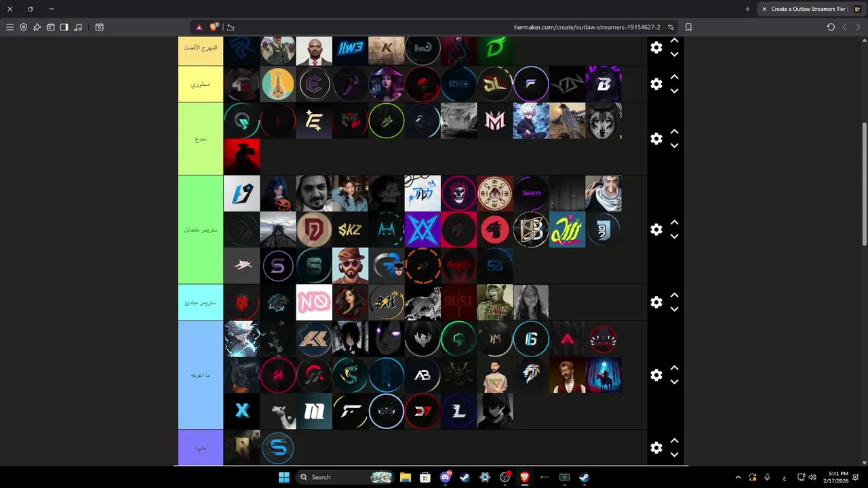
Task: Open the browser hamburger menu
Action: pos(9,27)
